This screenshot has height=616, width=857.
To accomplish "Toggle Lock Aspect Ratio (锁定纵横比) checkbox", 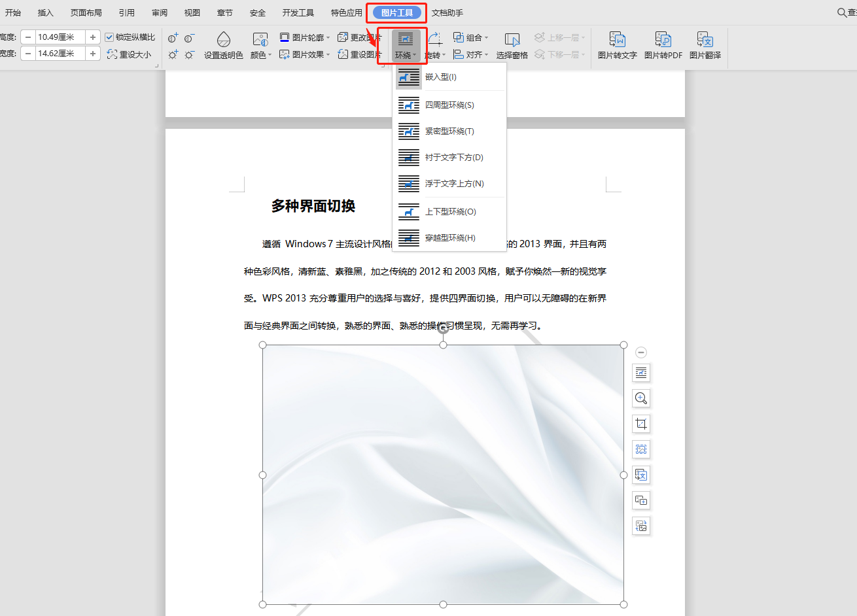I will click(110, 37).
